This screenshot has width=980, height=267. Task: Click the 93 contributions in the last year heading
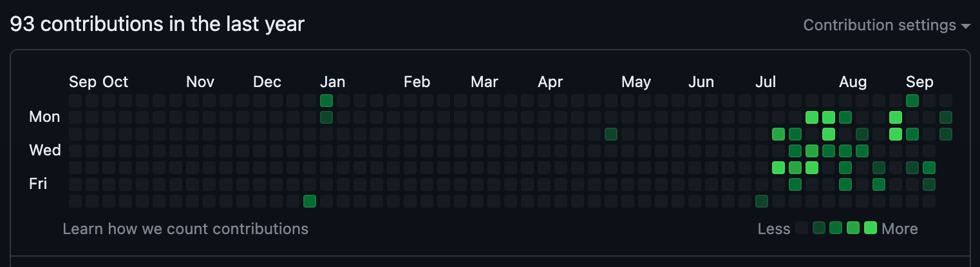point(157,25)
